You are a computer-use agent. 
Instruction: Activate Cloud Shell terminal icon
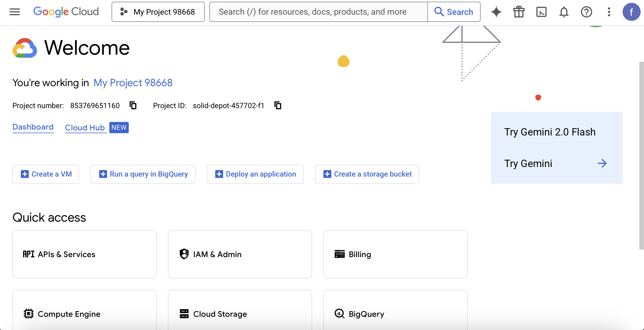coord(541,12)
